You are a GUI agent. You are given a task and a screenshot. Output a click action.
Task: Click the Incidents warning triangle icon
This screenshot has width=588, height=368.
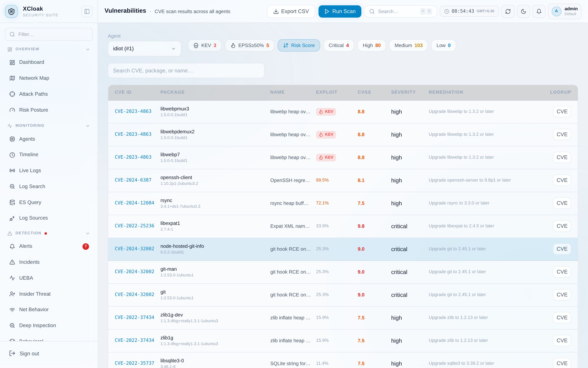coord(12,262)
